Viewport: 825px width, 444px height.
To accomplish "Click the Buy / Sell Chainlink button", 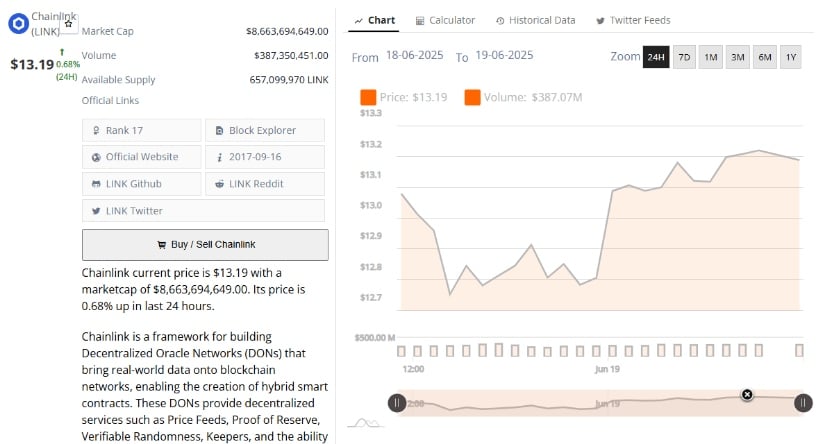I will [x=205, y=245].
